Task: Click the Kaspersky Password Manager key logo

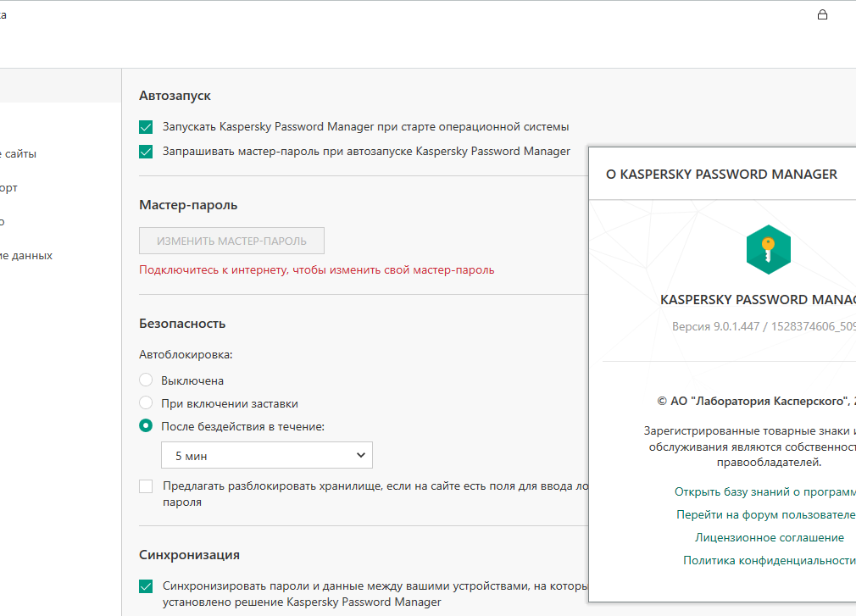Action: (x=768, y=249)
